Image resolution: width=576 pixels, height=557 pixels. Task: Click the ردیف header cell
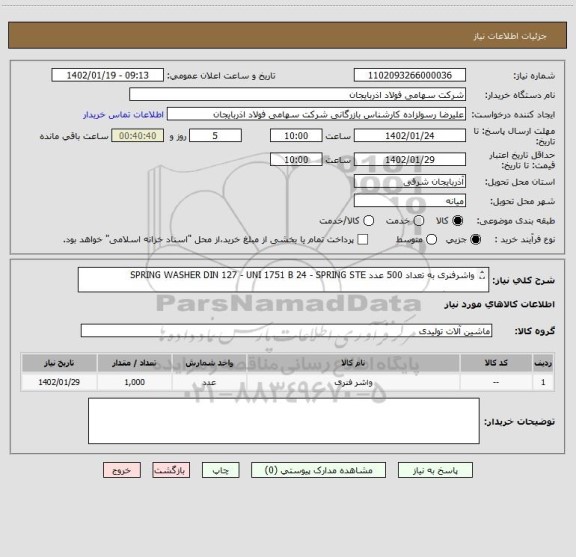pos(543,363)
